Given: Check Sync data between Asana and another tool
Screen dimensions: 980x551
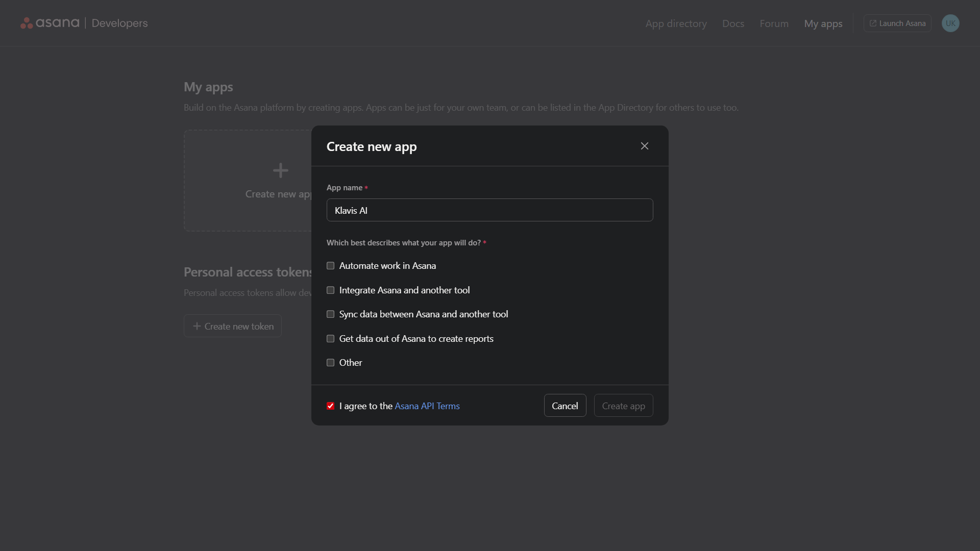Looking at the screenshot, I should (x=331, y=314).
